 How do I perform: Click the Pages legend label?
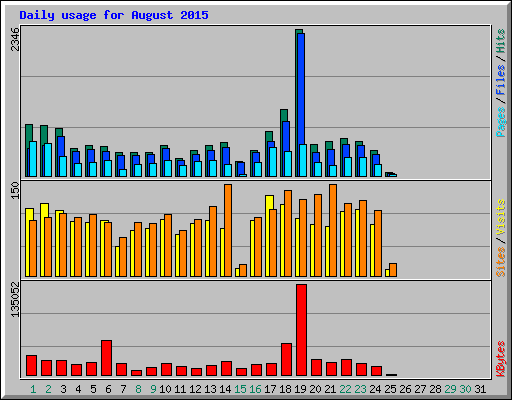[500, 122]
